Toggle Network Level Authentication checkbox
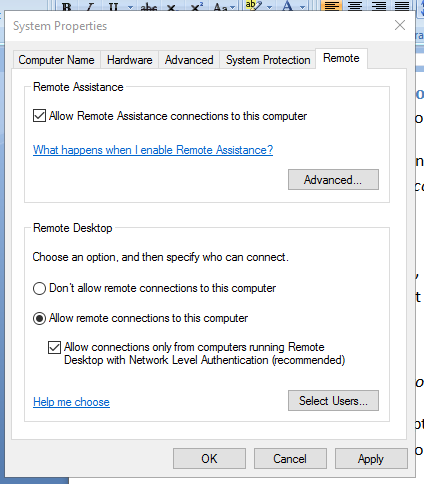The image size is (424, 484). click(x=54, y=347)
